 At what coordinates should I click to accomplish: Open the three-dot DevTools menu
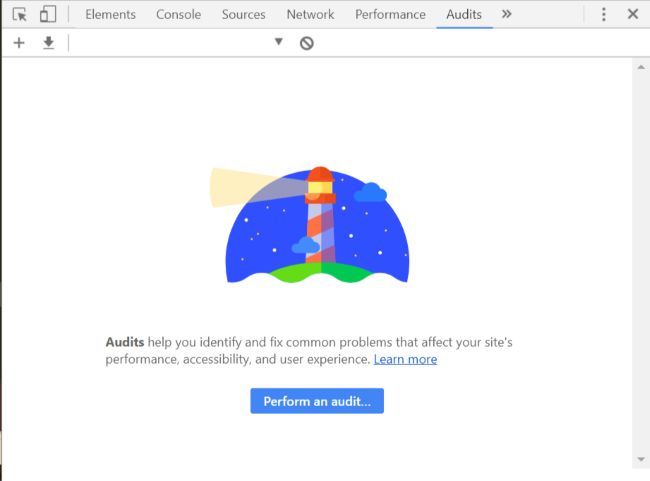point(604,15)
